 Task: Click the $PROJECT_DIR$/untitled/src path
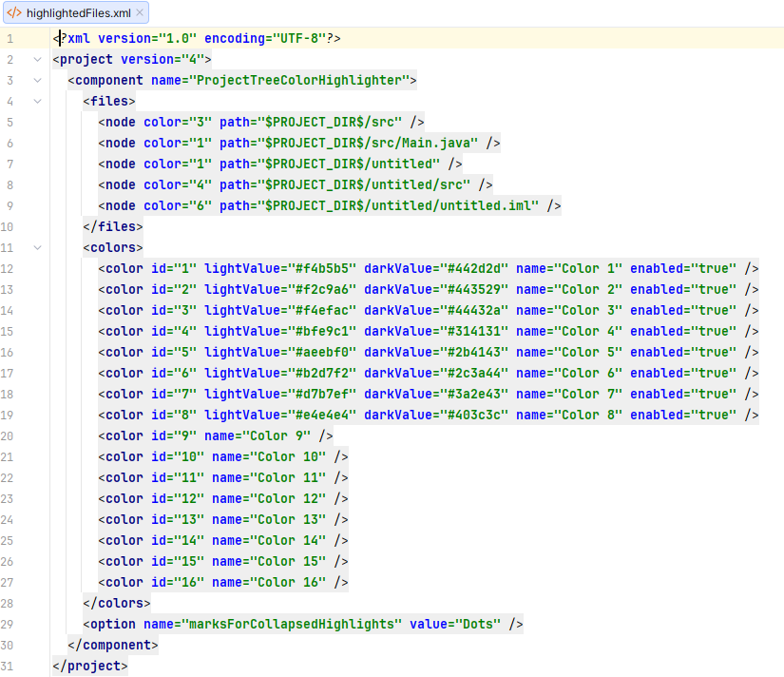(364, 185)
